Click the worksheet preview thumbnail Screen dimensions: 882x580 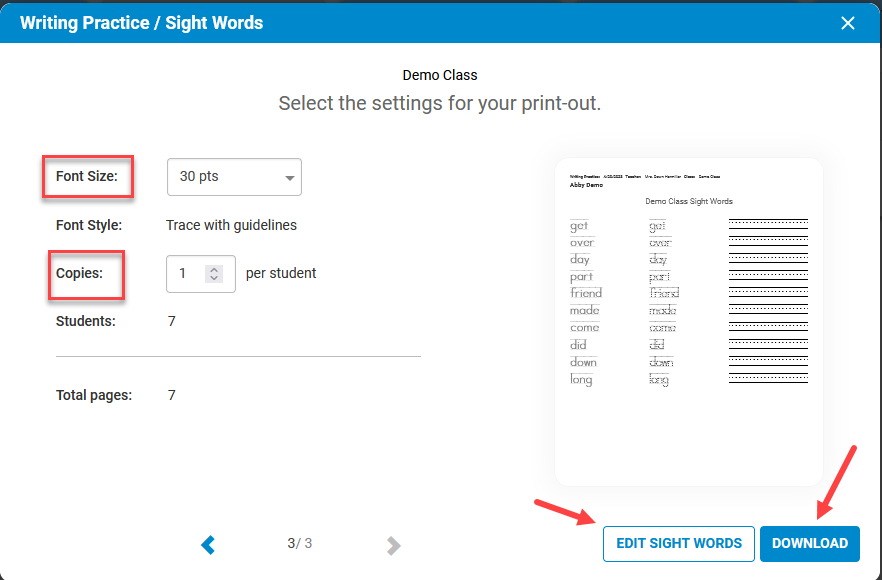[x=688, y=322]
